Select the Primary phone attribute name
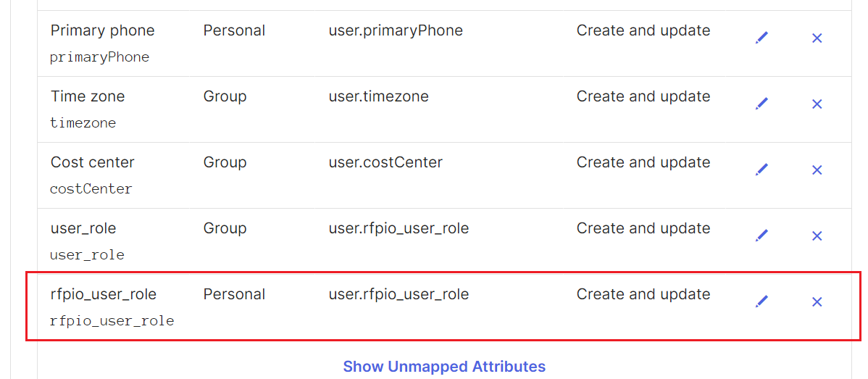Image resolution: width=868 pixels, height=379 pixels. click(x=102, y=30)
